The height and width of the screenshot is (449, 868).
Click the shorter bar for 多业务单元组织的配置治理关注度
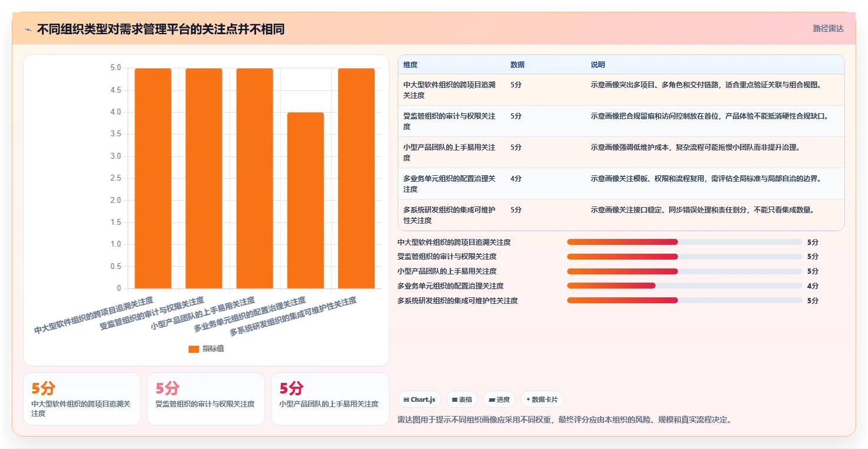tap(305, 201)
